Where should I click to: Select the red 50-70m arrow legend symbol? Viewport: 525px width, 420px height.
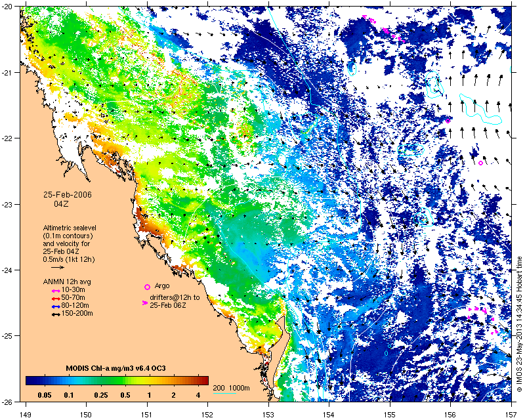pyautogui.click(x=56, y=299)
